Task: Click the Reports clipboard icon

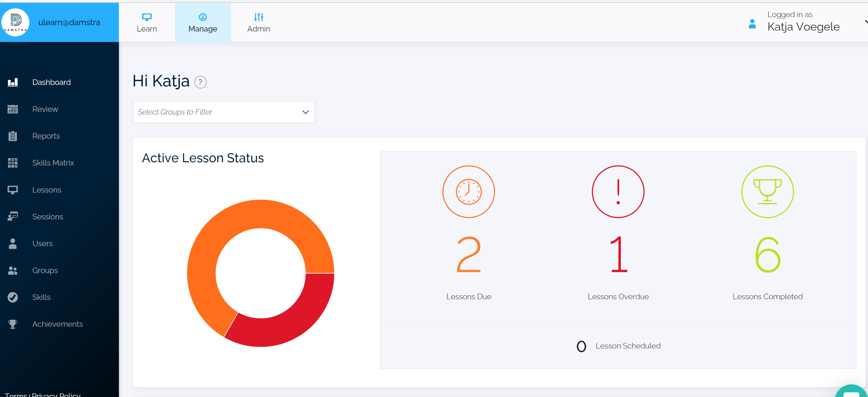Action: (x=13, y=136)
